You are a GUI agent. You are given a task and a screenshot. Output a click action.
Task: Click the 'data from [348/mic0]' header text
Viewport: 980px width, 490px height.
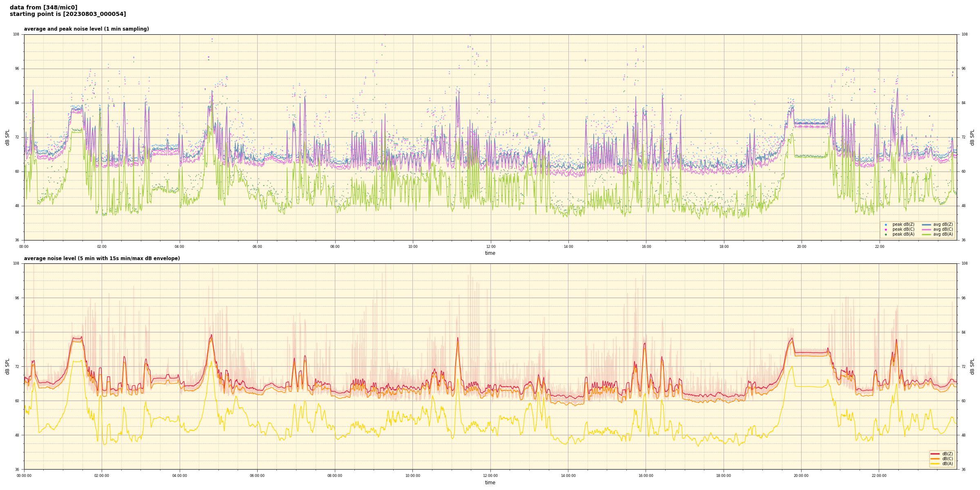(x=43, y=7)
